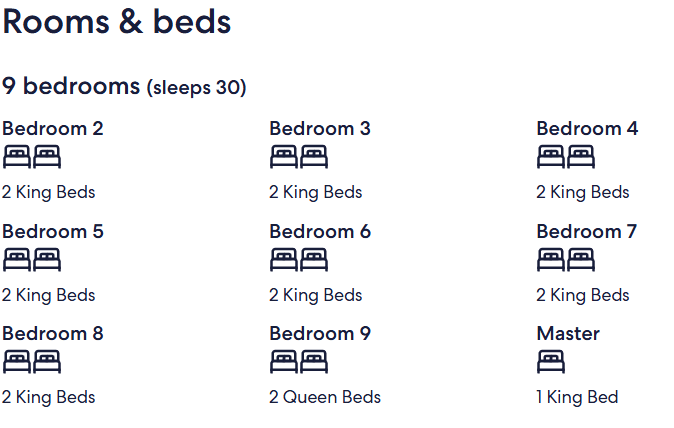This screenshot has width=674, height=428.
Task: Click the Bedroom 7 bed icons
Action: pyautogui.click(x=567, y=260)
